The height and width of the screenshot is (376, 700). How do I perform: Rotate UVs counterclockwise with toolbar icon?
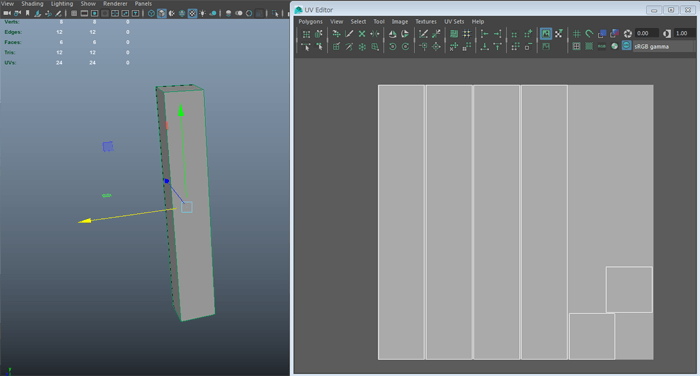pyautogui.click(x=392, y=46)
